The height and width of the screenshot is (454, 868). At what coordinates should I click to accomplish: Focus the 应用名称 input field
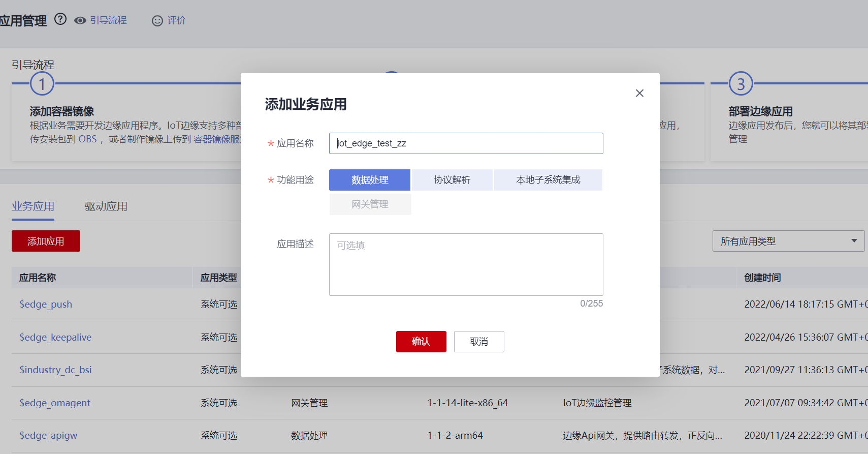click(466, 143)
